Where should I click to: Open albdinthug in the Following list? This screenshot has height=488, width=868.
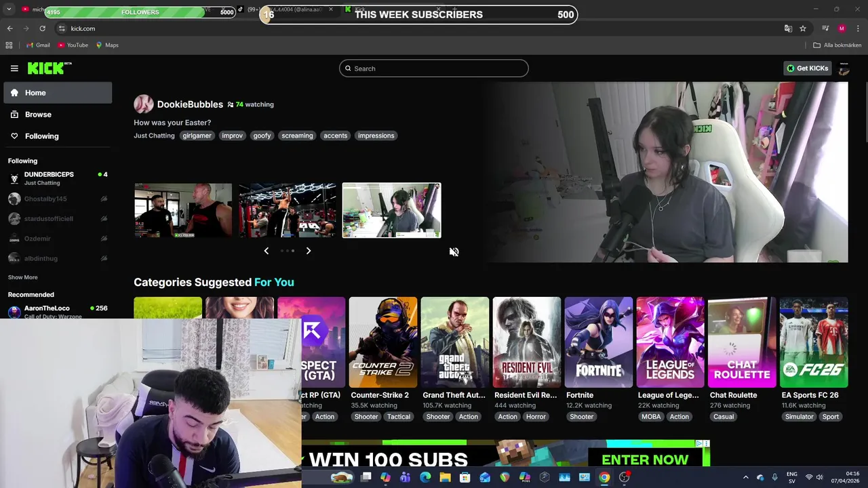(x=58, y=258)
